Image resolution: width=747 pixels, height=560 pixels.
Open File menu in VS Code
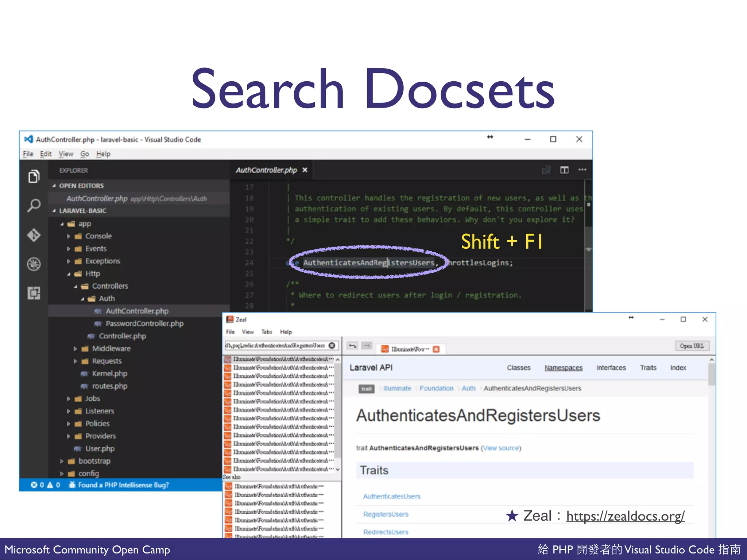28,154
